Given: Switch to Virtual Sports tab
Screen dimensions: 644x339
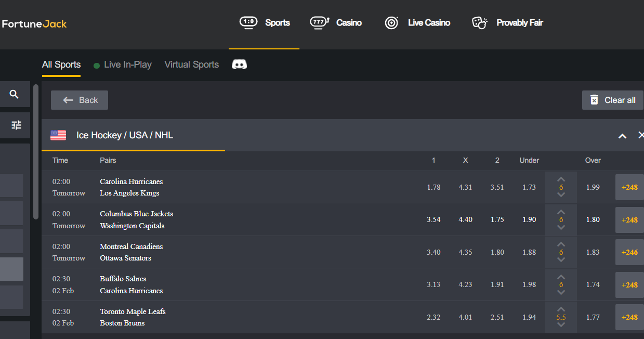Looking at the screenshot, I should 192,64.
